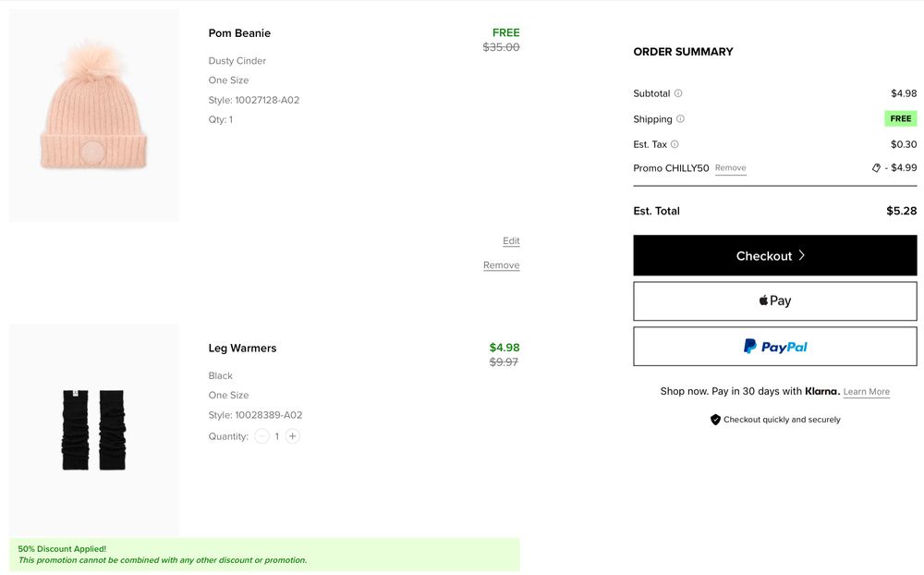
Task: Click the Shipping info icon
Action: click(x=681, y=119)
